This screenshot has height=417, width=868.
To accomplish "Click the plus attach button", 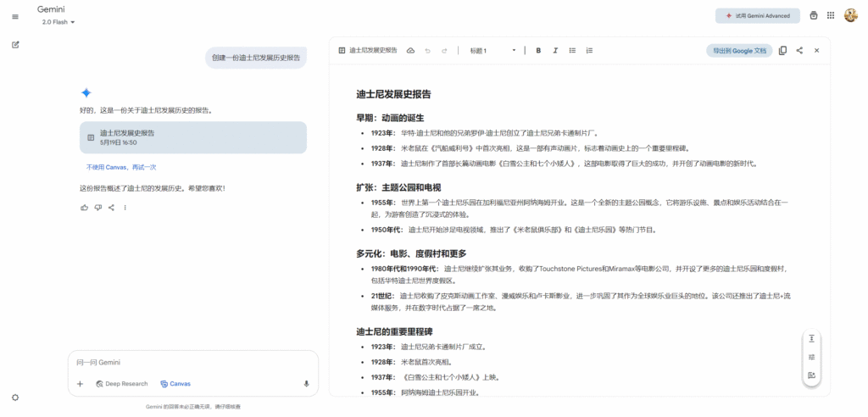I will [x=80, y=384].
